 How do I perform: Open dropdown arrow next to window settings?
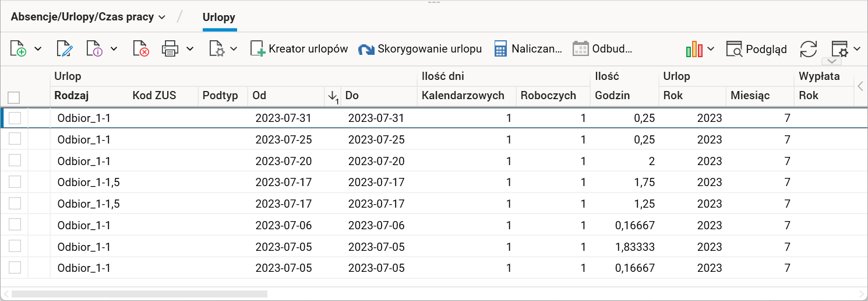click(x=857, y=49)
